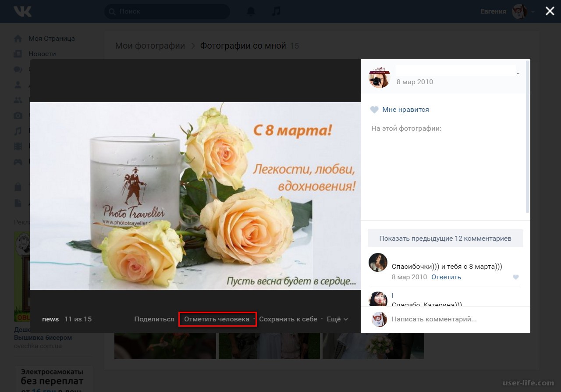Click the Электросамокаты без переплат ad

click(53, 379)
